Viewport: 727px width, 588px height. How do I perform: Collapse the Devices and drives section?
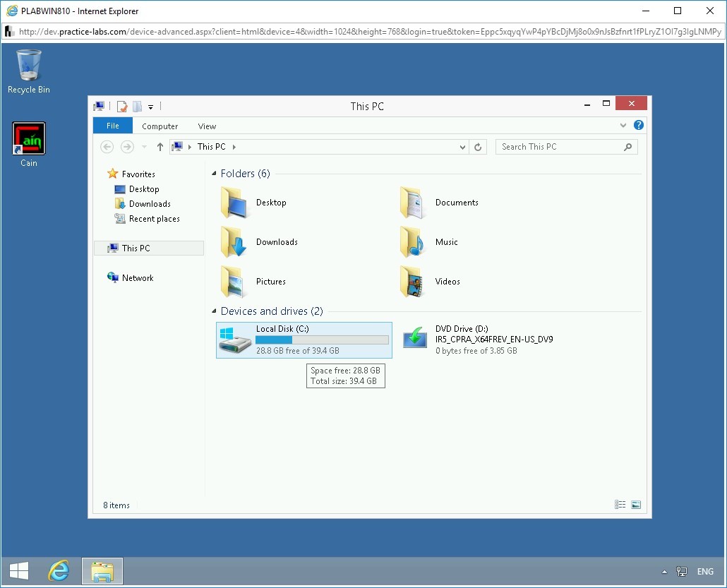[x=214, y=311]
